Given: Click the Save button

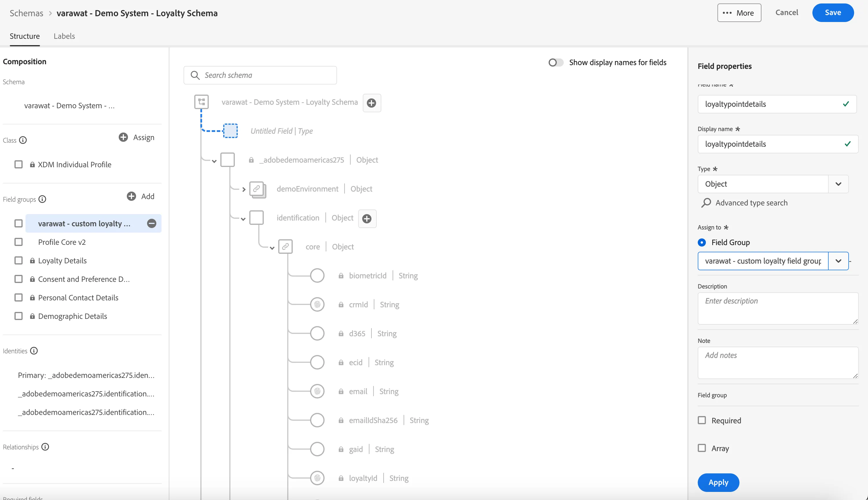Looking at the screenshot, I should 833,13.
